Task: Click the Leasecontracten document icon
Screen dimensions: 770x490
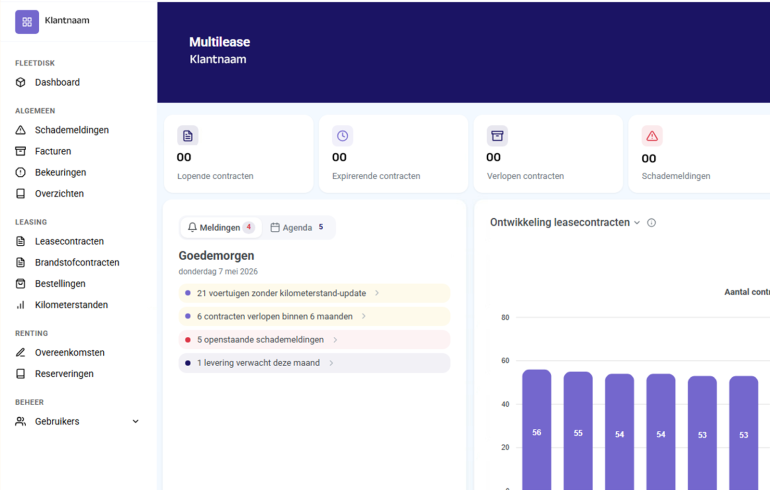Action: (x=21, y=241)
